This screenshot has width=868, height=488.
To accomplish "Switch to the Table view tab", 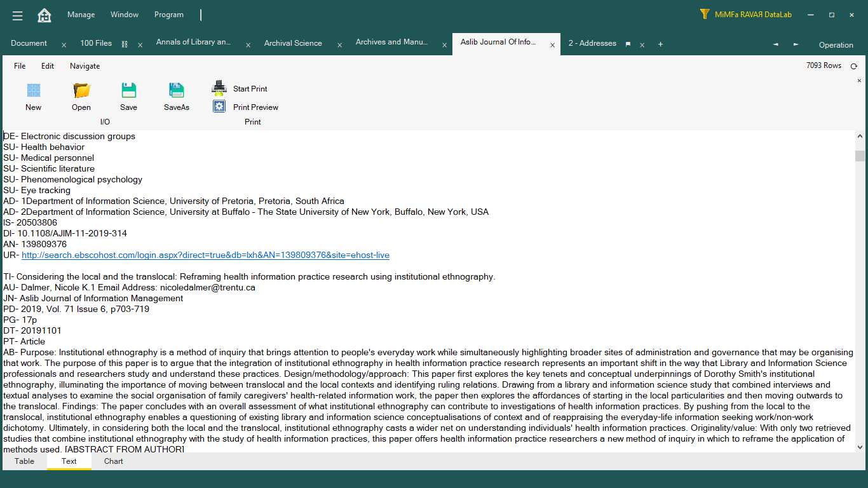I will pos(25,461).
